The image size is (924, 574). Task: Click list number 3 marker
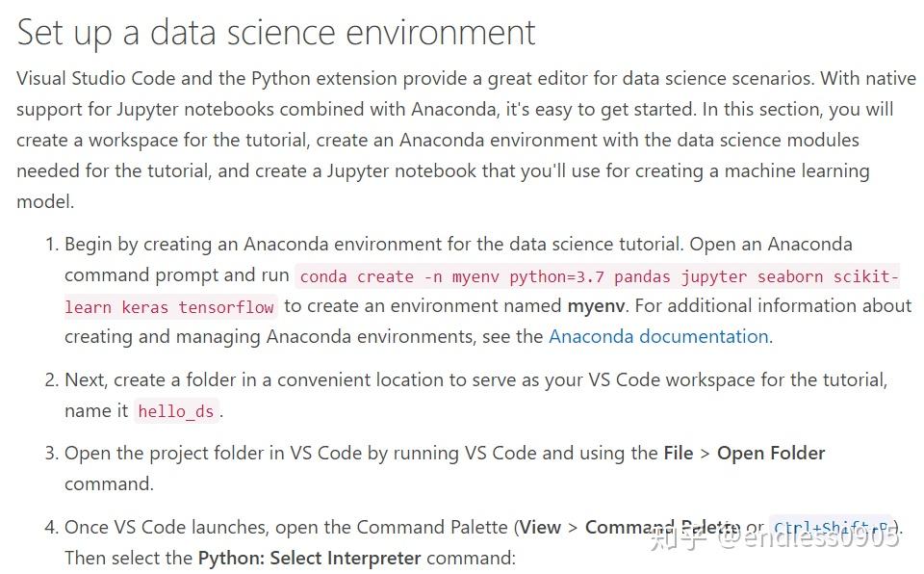51,454
